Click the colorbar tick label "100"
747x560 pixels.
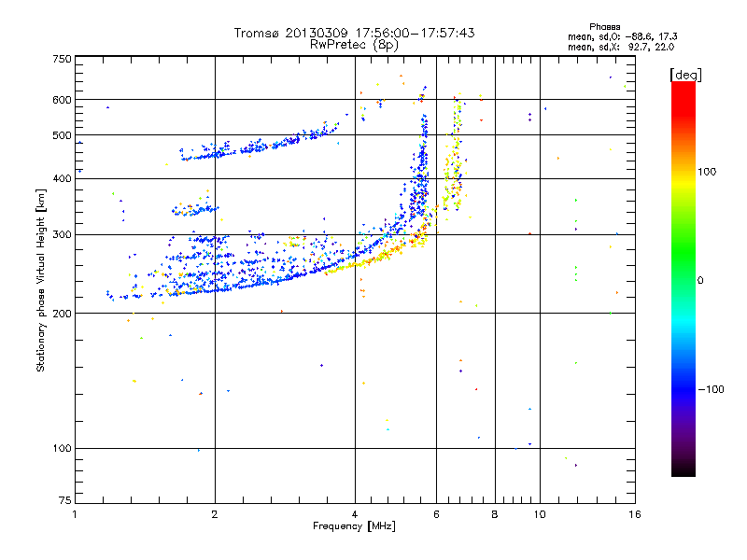(x=707, y=172)
